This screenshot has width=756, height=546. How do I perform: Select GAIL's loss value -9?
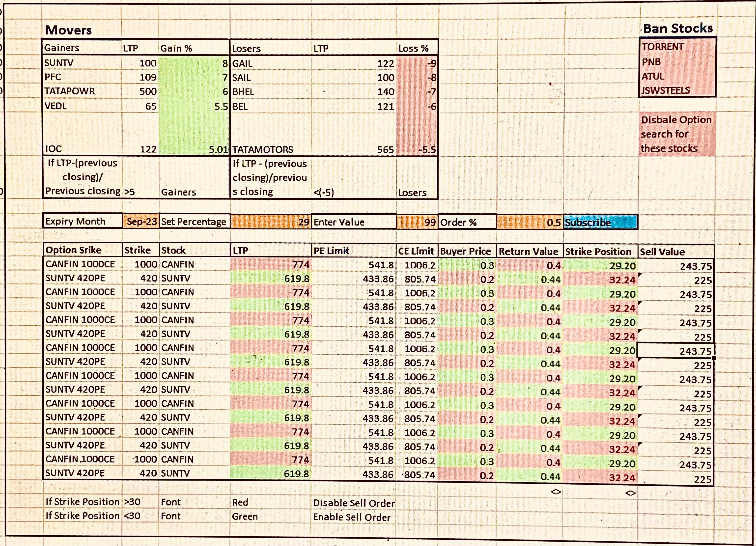click(417, 63)
